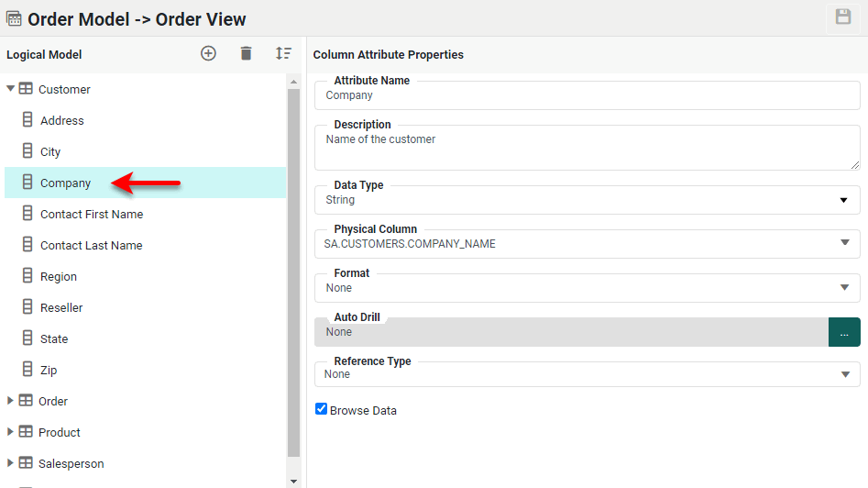Click the Auto Drill ellipsis button

[x=843, y=332]
